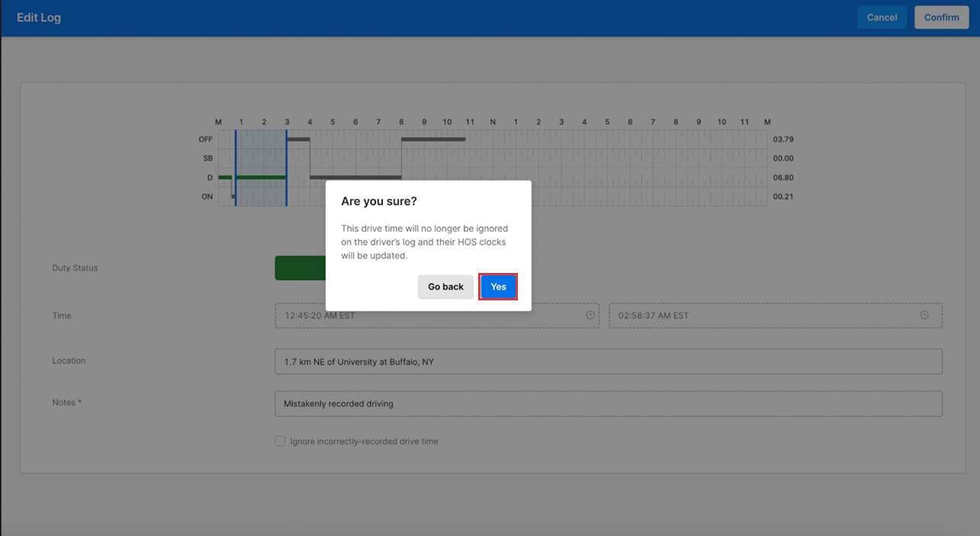Click the D row total 06.80

(783, 178)
